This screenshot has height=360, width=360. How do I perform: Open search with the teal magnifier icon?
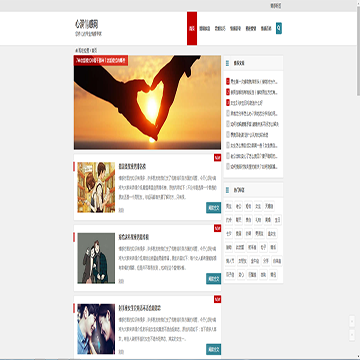[279, 28]
